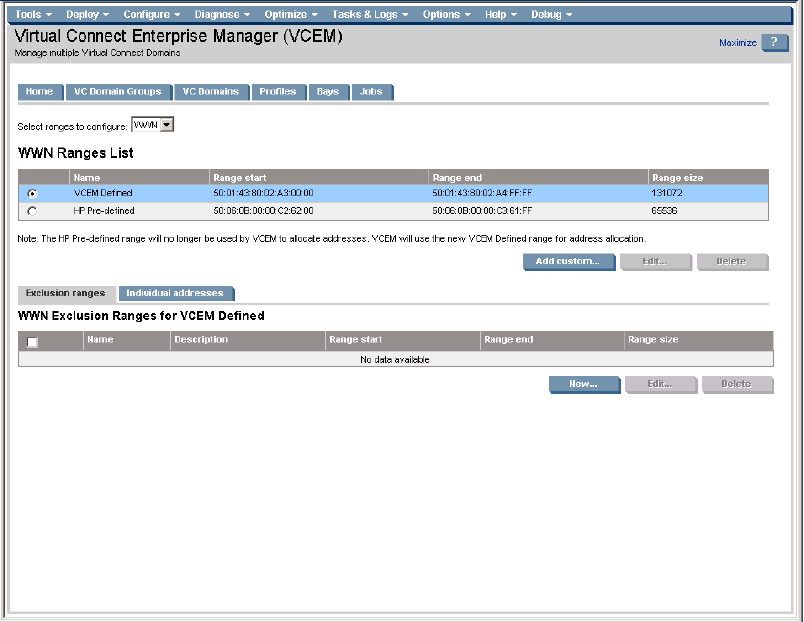The height and width of the screenshot is (622, 804).
Task: Expand the WWN range type dropdown
Action: tap(167, 125)
